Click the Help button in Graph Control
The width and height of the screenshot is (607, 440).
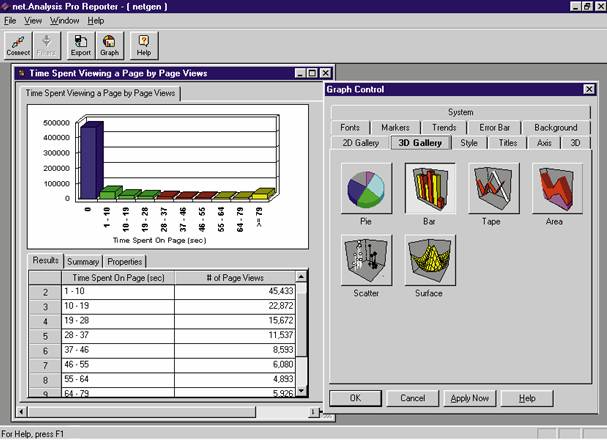point(527,398)
